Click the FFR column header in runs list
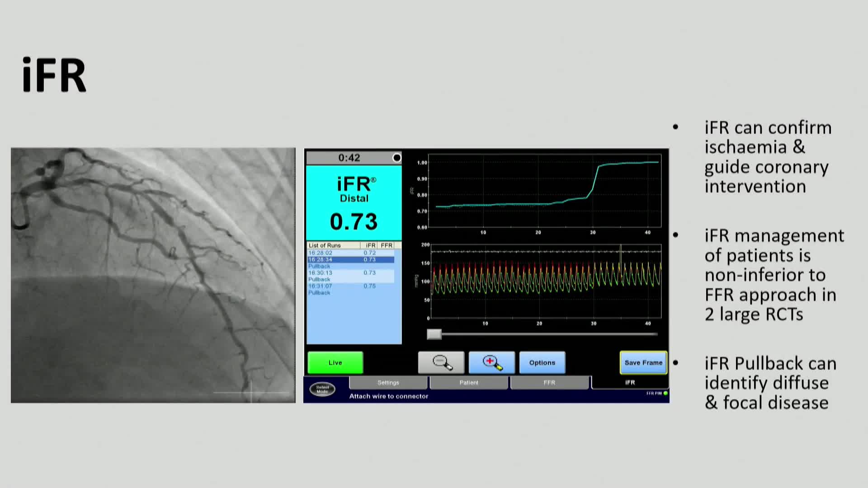 tap(386, 245)
